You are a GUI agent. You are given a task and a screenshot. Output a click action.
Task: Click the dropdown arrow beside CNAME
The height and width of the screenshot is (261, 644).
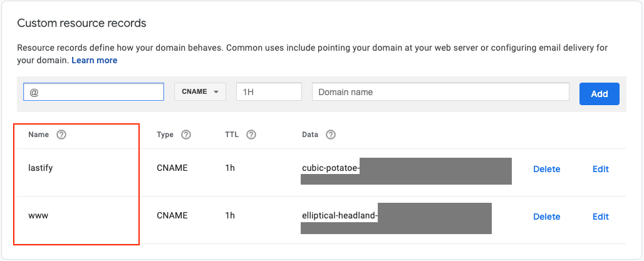point(216,92)
